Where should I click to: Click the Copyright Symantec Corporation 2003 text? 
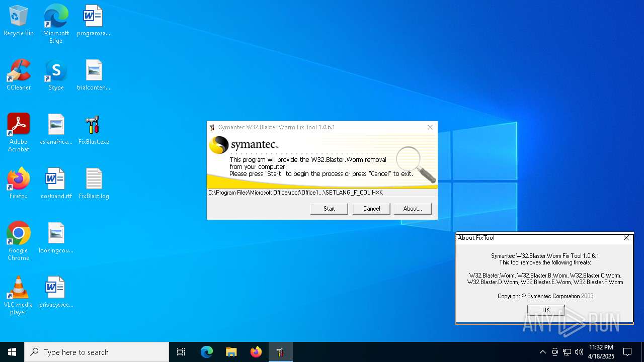click(x=545, y=296)
